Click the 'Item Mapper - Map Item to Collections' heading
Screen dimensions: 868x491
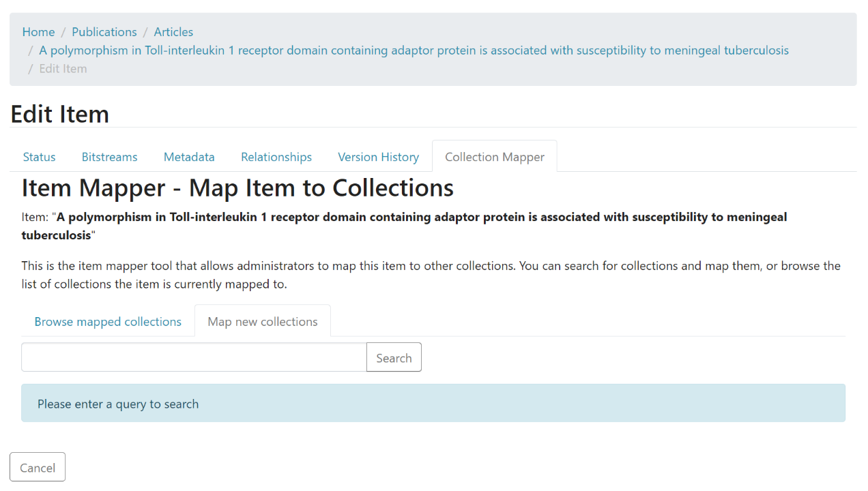pyautogui.click(x=237, y=188)
